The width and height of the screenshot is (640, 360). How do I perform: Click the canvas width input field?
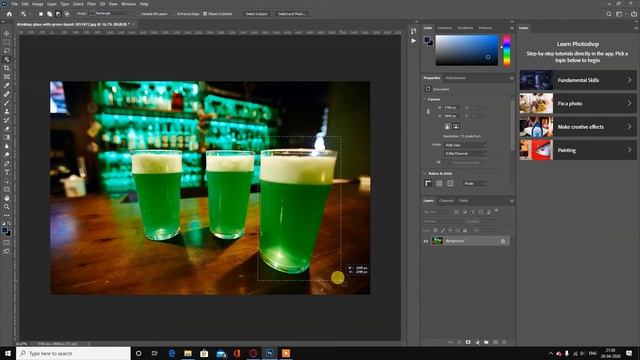pyautogui.click(x=451, y=108)
